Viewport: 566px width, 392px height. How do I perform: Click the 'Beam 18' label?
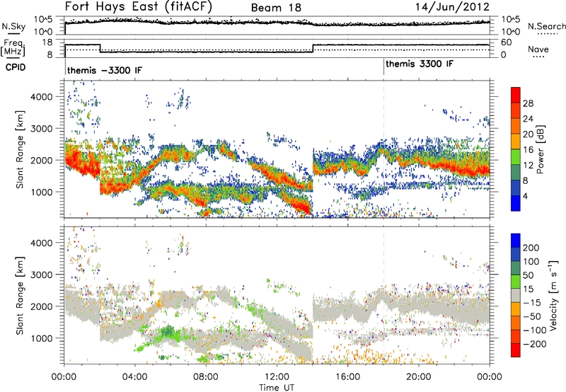pos(276,8)
